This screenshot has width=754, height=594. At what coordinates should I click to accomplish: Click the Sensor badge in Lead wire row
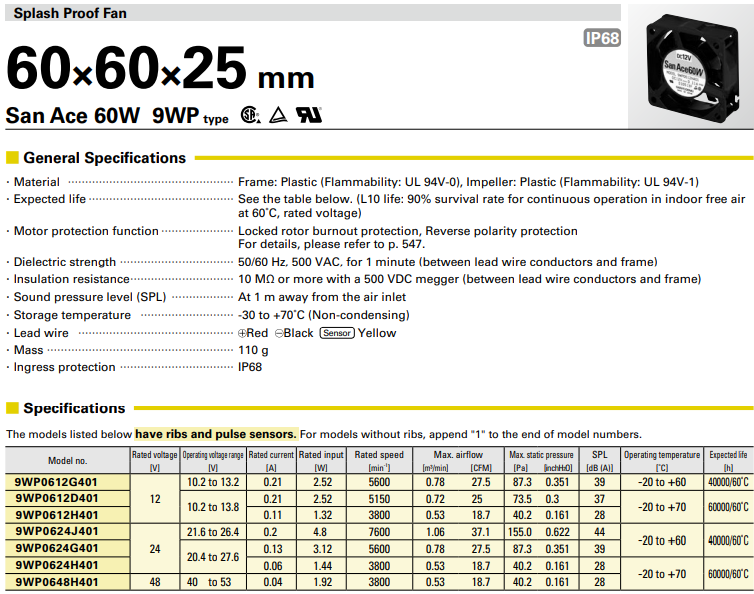click(x=337, y=333)
